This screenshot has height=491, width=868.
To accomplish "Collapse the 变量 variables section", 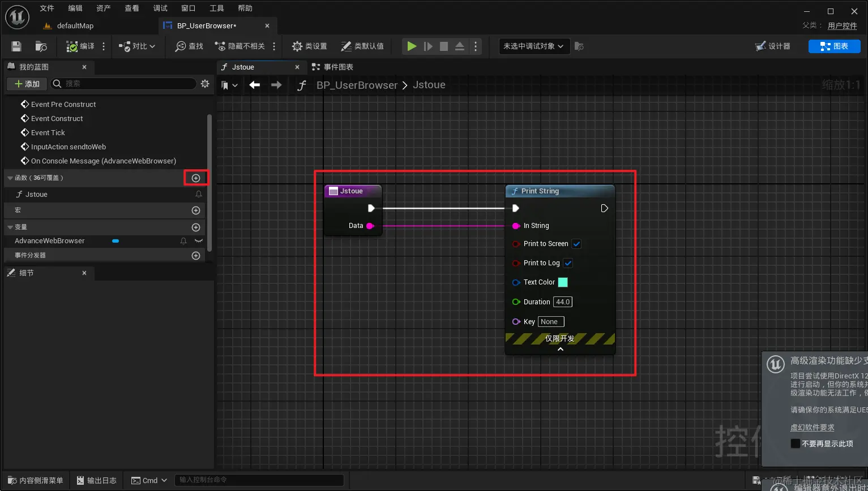I will point(10,227).
